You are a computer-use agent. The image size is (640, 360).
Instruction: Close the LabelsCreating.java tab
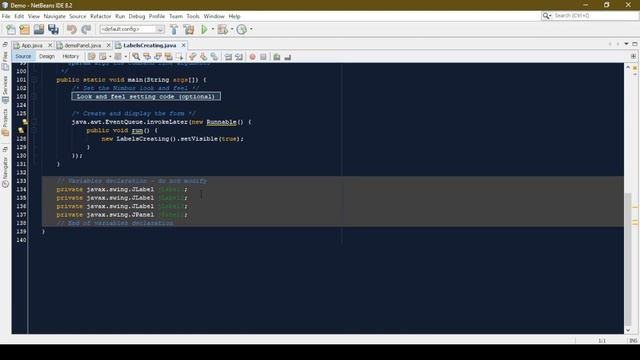[x=183, y=45]
